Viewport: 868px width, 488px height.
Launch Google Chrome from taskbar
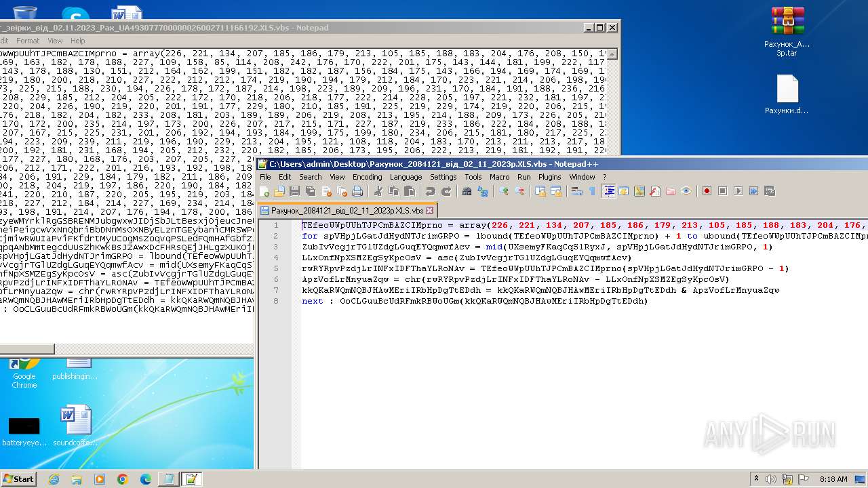[x=123, y=479]
